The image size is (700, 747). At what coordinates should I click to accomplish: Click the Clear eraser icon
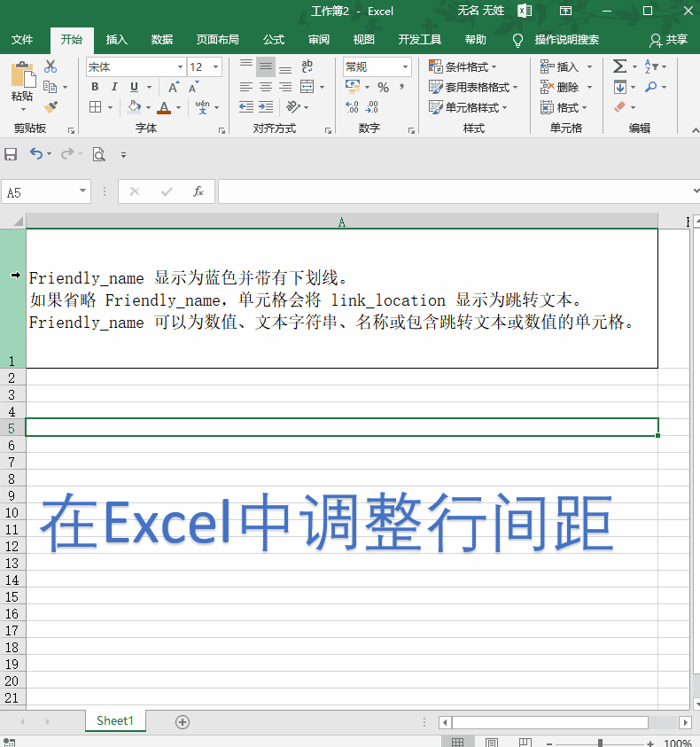click(620, 106)
